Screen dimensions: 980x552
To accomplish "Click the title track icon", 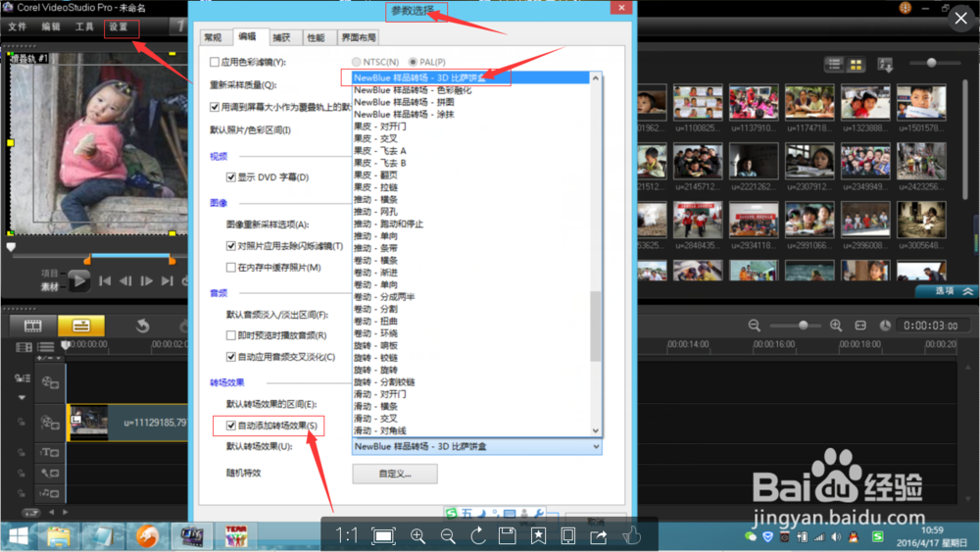I will (50, 452).
